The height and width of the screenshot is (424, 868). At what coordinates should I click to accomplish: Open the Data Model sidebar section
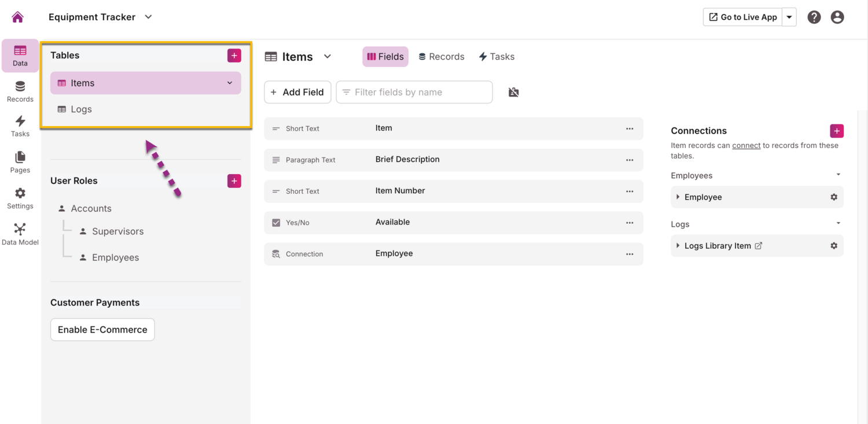[x=20, y=234]
